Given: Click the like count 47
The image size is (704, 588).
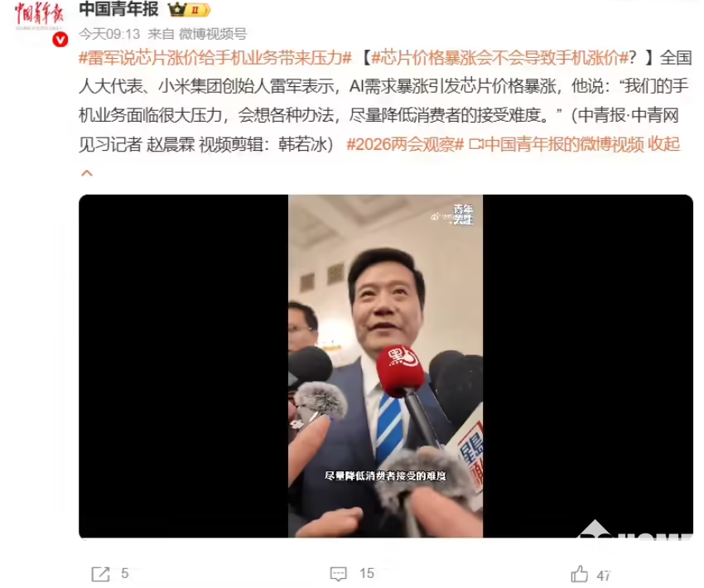Looking at the screenshot, I should point(604,575).
